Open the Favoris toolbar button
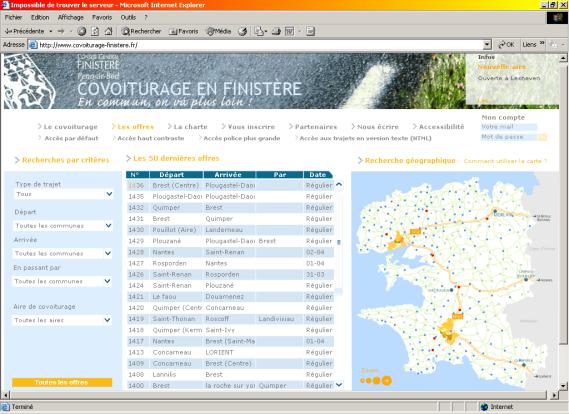The height and width of the screenshot is (414, 569). pyautogui.click(x=184, y=32)
